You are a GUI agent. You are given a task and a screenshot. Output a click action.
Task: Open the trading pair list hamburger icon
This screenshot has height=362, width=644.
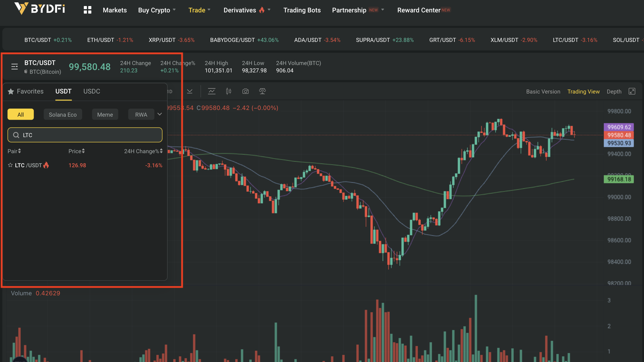click(14, 67)
